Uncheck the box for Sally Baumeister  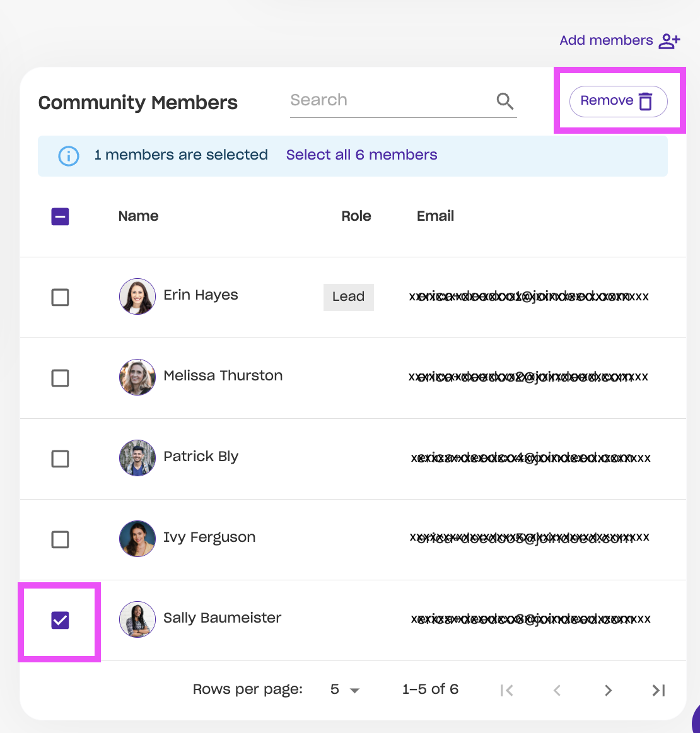click(x=61, y=620)
